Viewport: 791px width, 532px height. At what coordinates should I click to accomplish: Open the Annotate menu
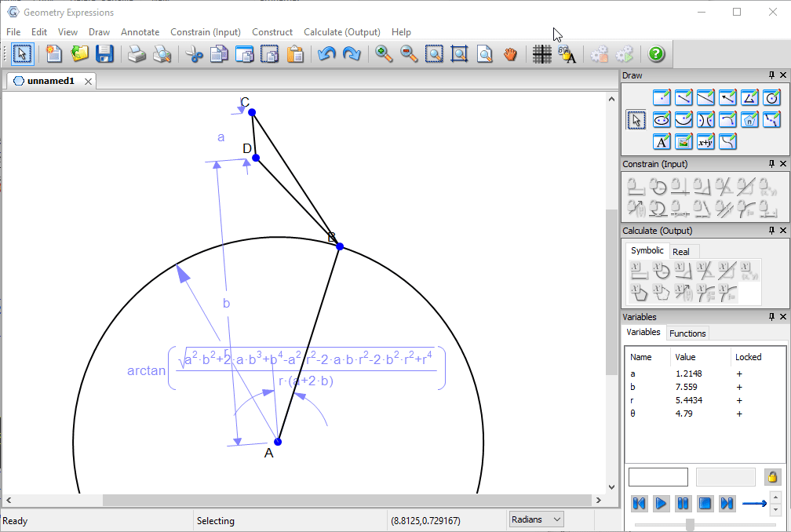pos(140,31)
